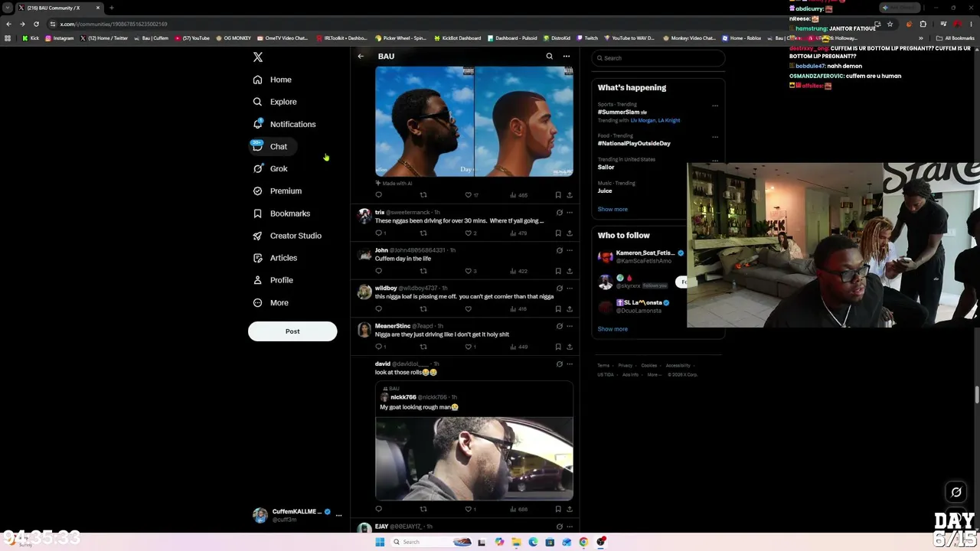Like david's 'look at those rolls' post
Screen dimensions: 980x551
[x=469, y=509]
